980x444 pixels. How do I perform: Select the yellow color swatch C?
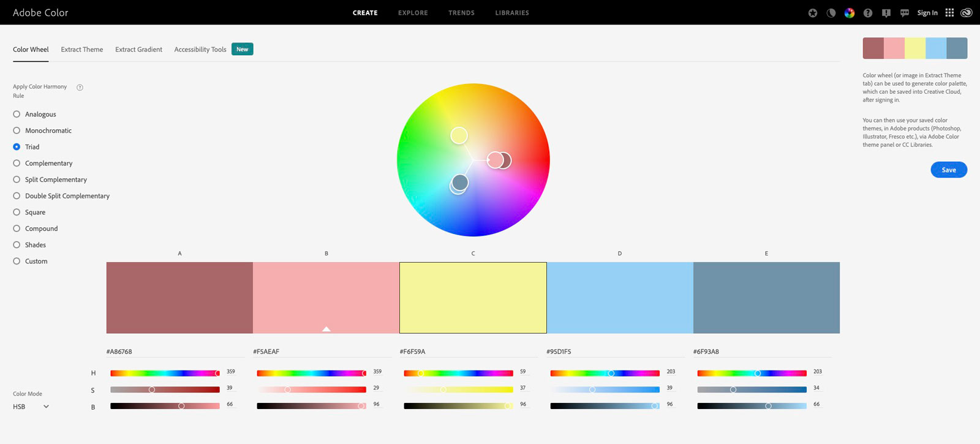(x=473, y=298)
